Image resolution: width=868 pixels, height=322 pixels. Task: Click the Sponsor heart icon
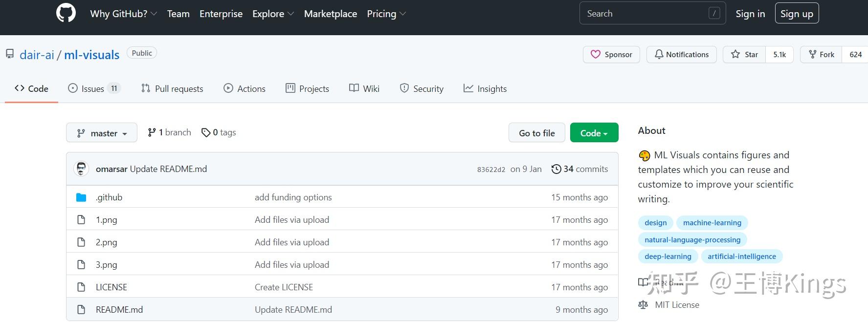(x=595, y=54)
